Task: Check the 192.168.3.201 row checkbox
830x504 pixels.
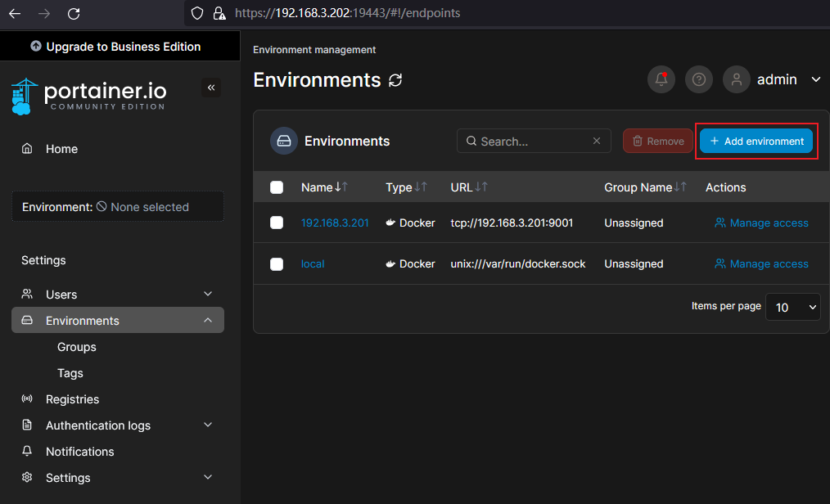Action: click(277, 223)
